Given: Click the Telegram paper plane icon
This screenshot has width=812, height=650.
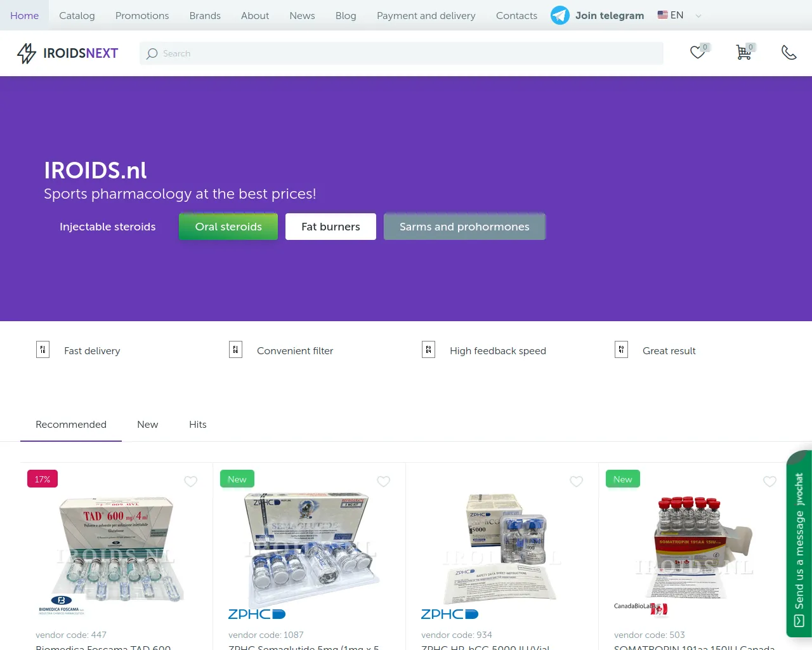Looking at the screenshot, I should coord(560,15).
